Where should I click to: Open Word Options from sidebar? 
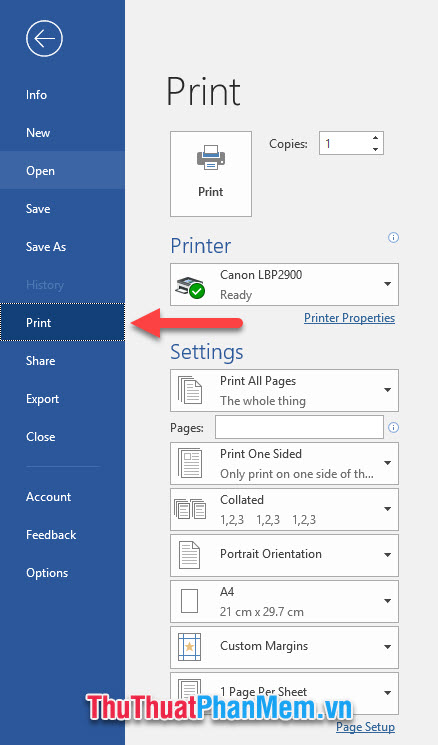[62, 573]
